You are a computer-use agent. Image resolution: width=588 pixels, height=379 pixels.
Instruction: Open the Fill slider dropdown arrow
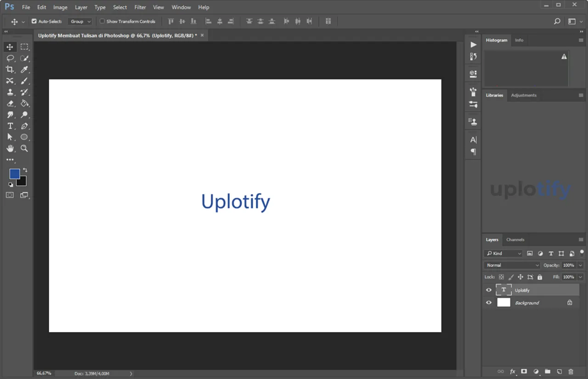(x=581, y=277)
